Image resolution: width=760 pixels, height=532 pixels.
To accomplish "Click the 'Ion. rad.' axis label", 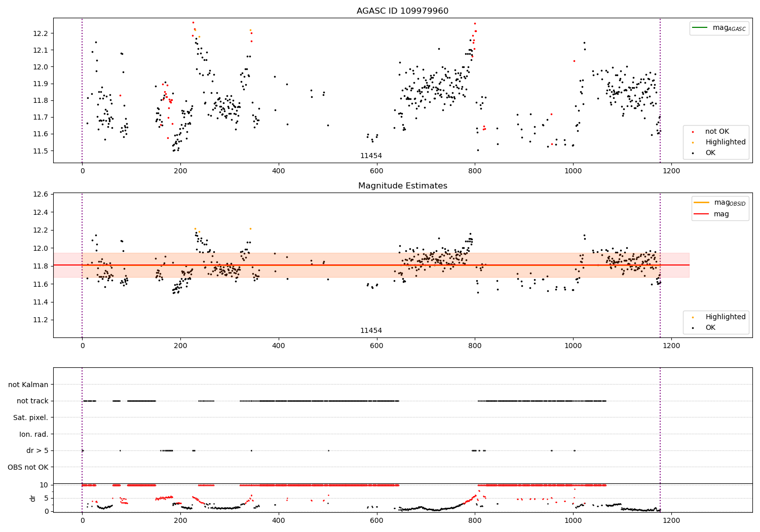I will [x=34, y=434].
